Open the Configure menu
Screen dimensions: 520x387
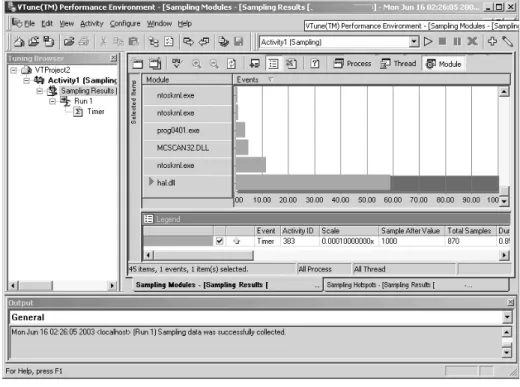[x=125, y=24]
